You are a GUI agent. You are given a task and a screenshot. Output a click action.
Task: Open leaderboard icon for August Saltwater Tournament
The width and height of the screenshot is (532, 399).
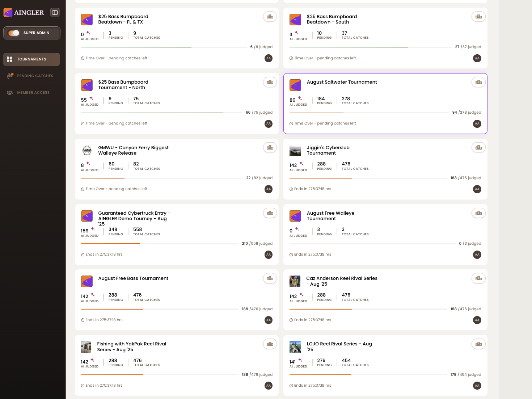point(478,82)
